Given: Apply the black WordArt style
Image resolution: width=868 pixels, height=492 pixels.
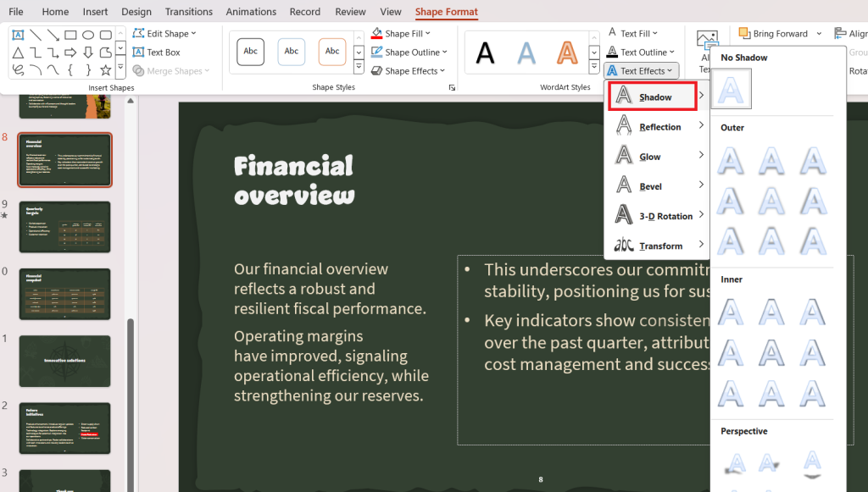Looking at the screenshot, I should click(x=484, y=53).
